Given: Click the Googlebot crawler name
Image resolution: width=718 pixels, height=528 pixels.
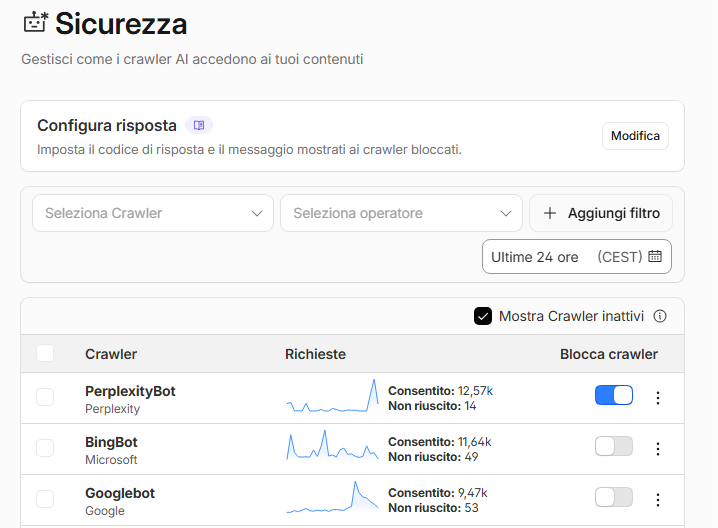Looking at the screenshot, I should 120,493.
